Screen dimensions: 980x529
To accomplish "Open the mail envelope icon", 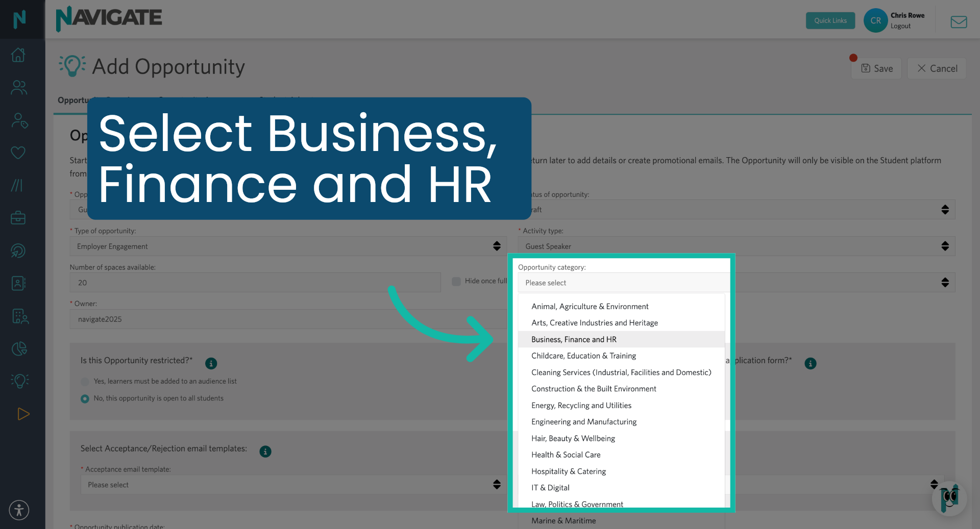I will click(x=959, y=21).
